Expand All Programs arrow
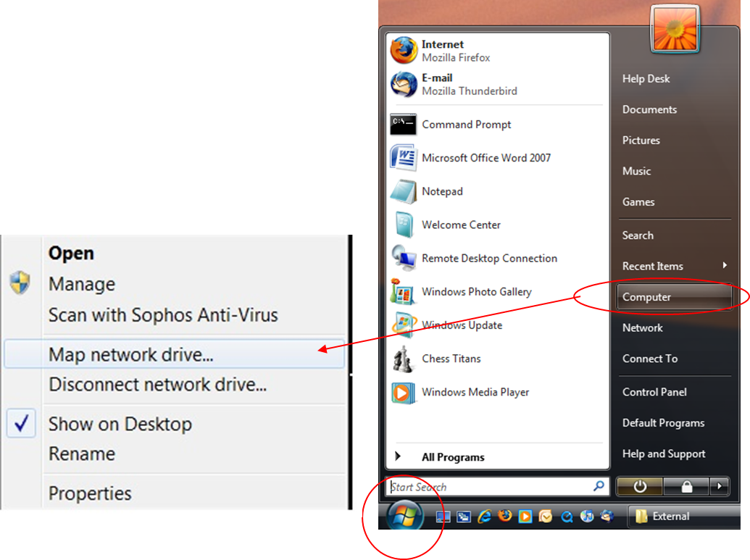750x560 pixels. pyautogui.click(x=398, y=456)
